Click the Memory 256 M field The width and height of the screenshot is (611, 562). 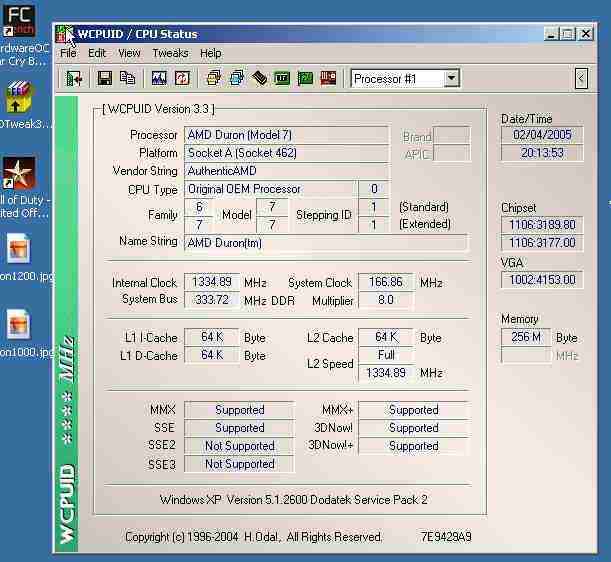click(x=526, y=337)
